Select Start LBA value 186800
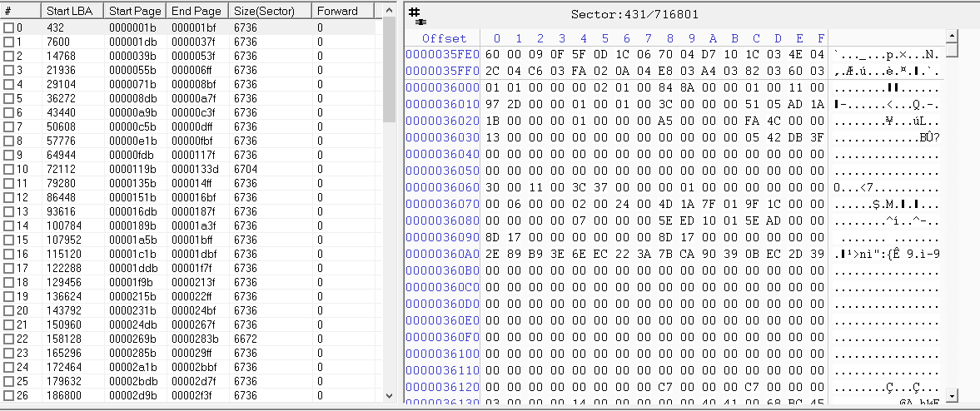 tap(62, 395)
